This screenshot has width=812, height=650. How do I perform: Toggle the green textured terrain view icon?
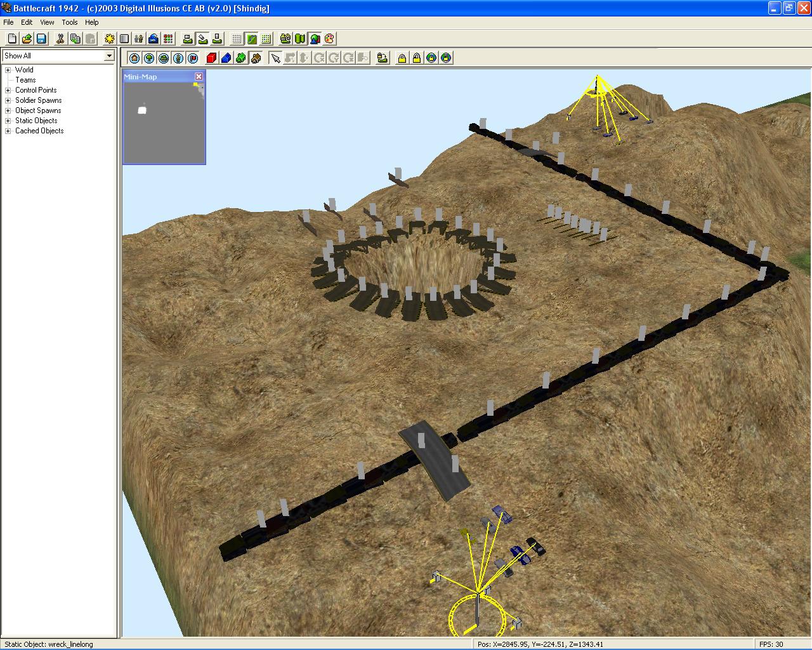tap(251, 39)
